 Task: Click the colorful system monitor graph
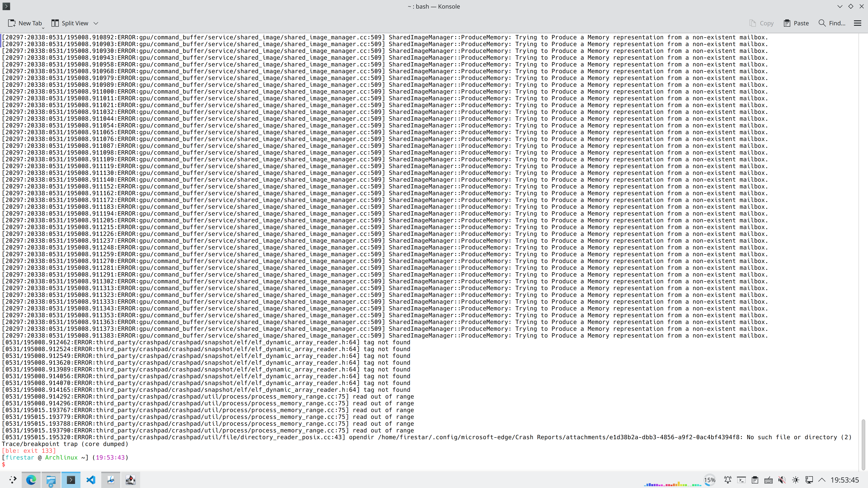672,484
